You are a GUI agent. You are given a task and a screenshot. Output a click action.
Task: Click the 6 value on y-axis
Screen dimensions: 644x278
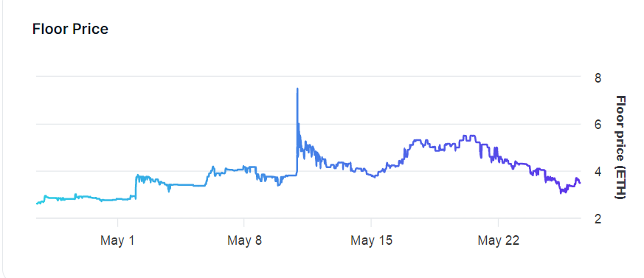pyautogui.click(x=598, y=125)
